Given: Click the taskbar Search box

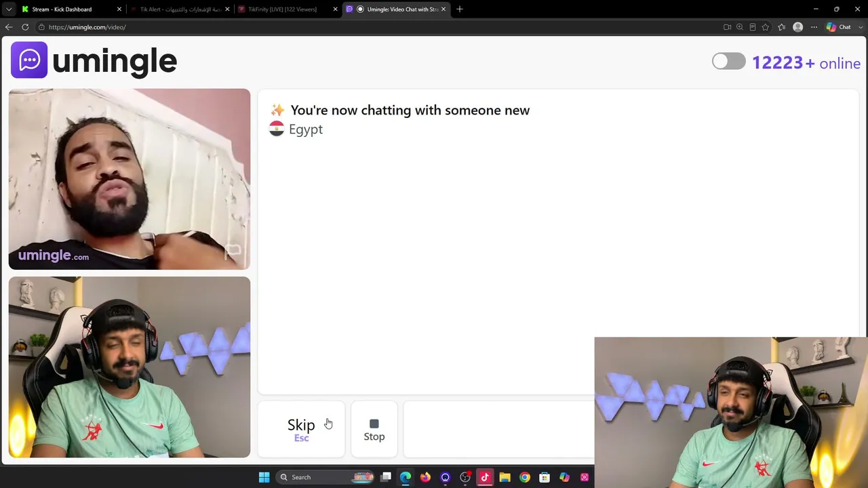Looking at the screenshot, I should (326, 477).
